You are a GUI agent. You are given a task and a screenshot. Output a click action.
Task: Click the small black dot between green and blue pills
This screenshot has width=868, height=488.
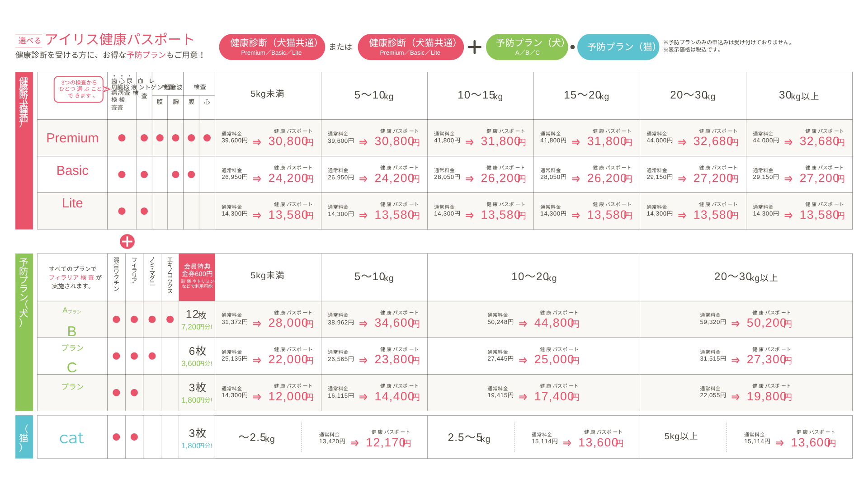click(x=572, y=47)
